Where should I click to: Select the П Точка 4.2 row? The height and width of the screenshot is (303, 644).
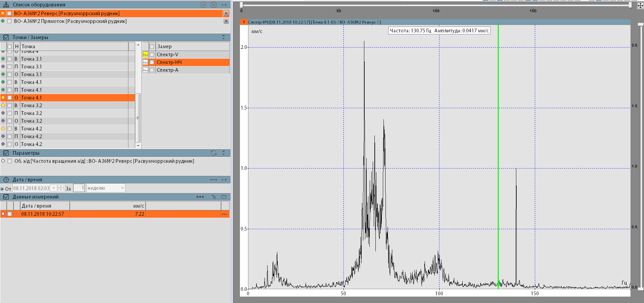[67, 137]
